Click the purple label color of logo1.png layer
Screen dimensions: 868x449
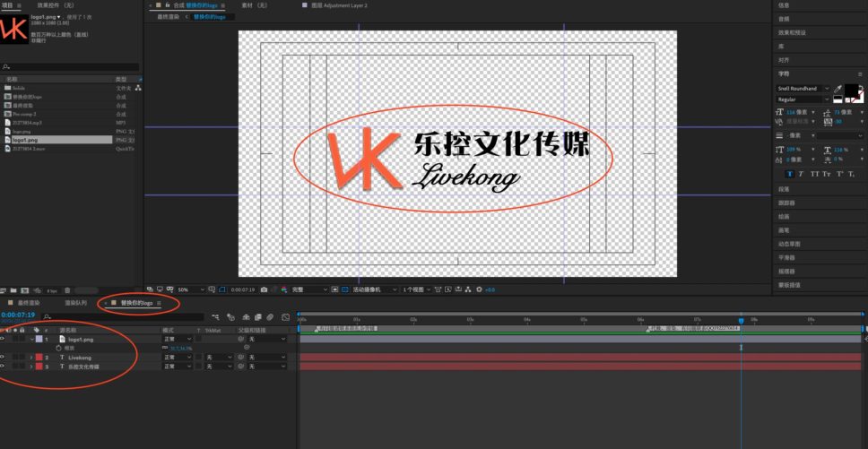click(39, 339)
